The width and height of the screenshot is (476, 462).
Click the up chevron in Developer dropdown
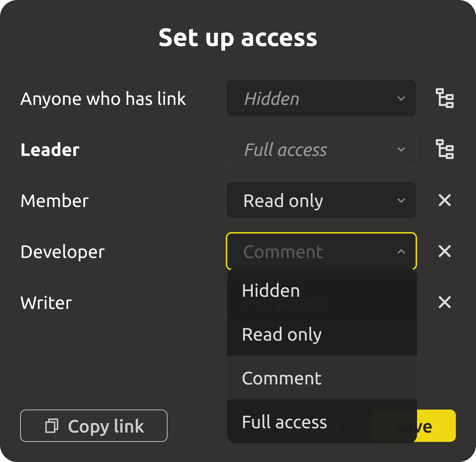401,251
